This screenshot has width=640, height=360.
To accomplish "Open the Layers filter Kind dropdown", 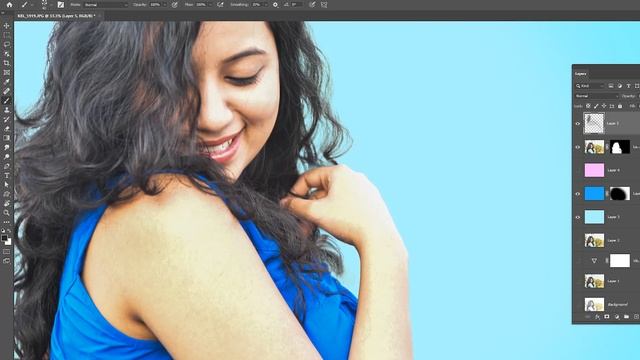I will pos(590,86).
